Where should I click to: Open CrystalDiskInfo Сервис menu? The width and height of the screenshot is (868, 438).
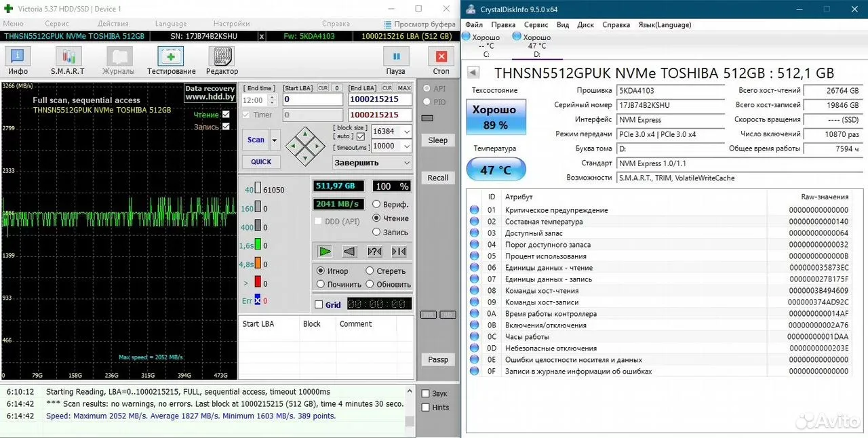[x=536, y=24]
